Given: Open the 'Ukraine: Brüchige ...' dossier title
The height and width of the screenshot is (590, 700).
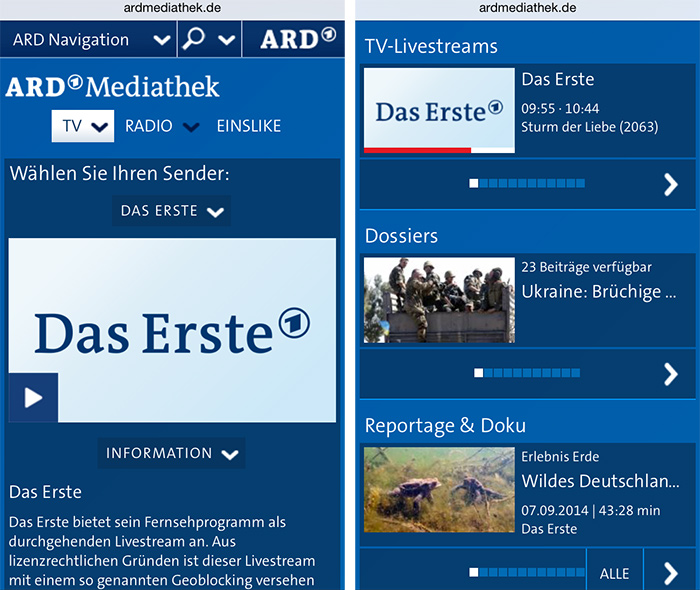Looking at the screenshot, I should pyautogui.click(x=599, y=292).
